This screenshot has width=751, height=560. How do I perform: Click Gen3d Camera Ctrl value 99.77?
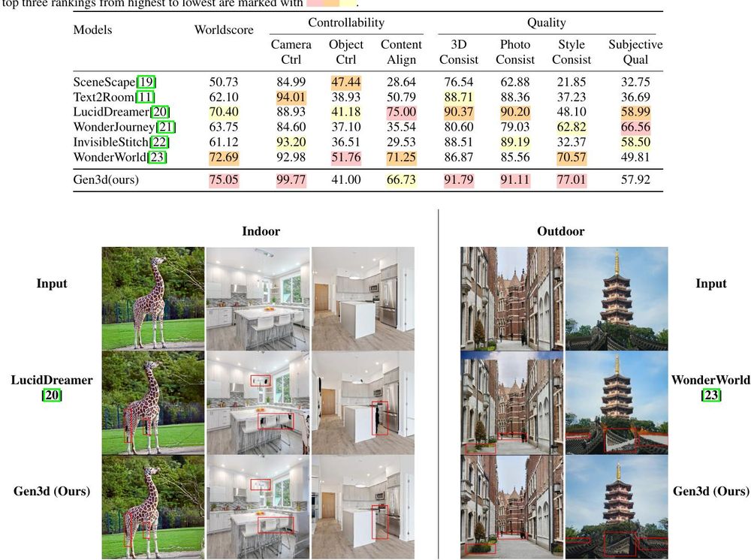[291, 180]
